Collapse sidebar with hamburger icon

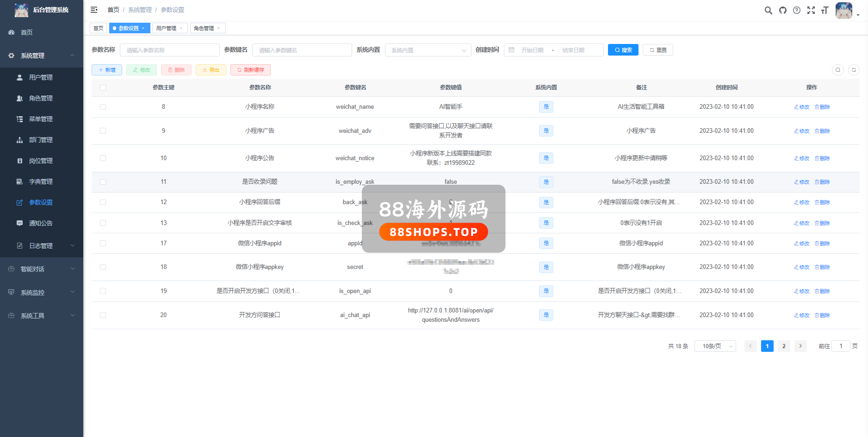point(94,10)
